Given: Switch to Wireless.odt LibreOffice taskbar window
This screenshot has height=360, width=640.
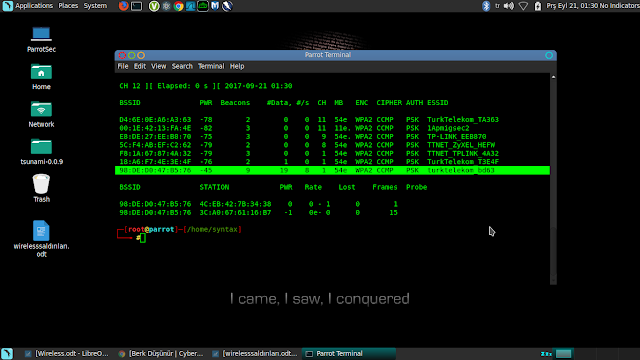Looking at the screenshot, I should (x=67, y=353).
